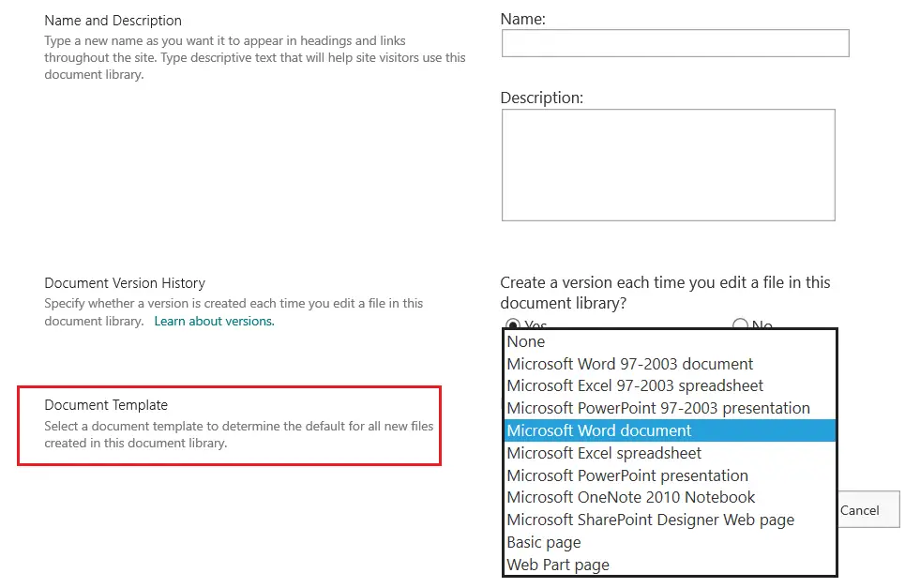905x588 pixels.
Task: Choose Microsoft OneNote 2010 Notebook option
Action: tap(671, 497)
